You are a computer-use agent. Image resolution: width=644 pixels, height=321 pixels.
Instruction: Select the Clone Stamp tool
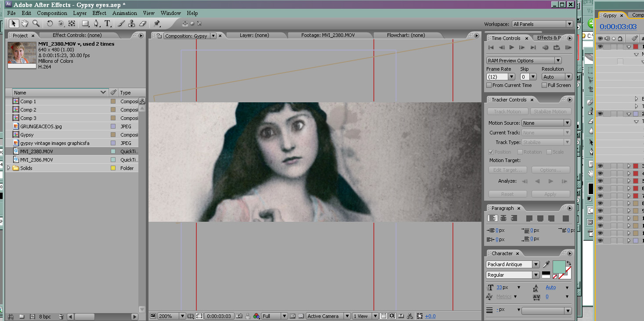[x=131, y=24]
